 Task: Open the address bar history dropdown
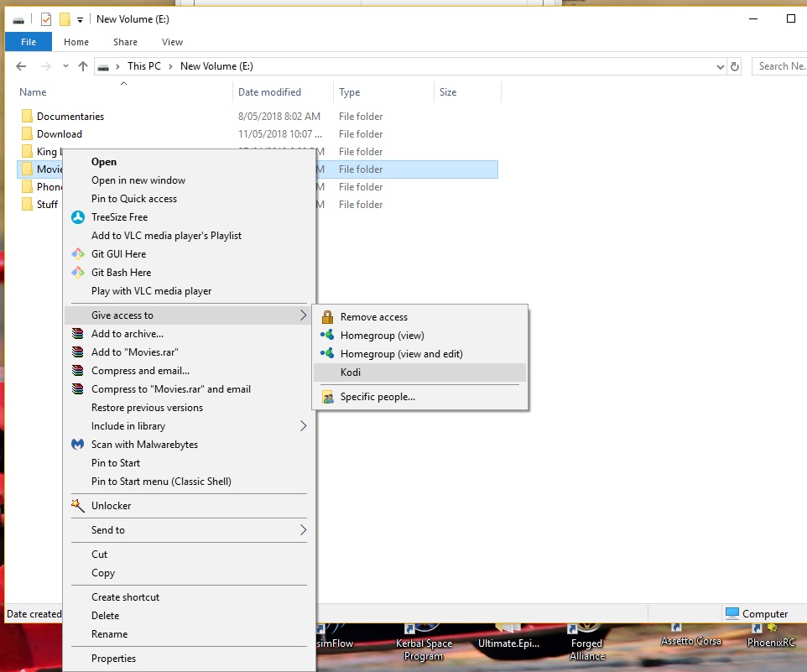pyautogui.click(x=720, y=66)
